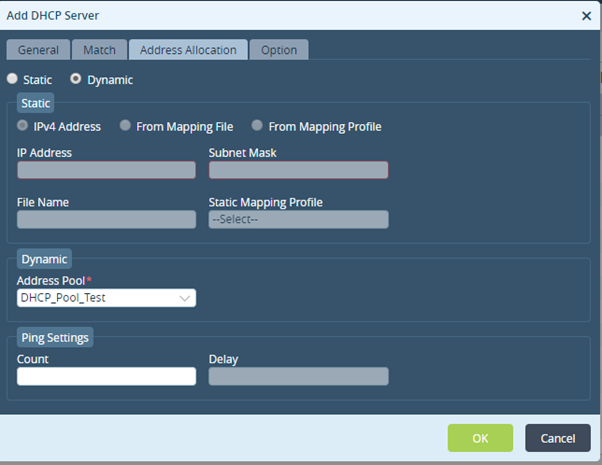Viewport: 602px width, 465px height.
Task: Close the Add DHCP Server dialog
Action: (586, 16)
